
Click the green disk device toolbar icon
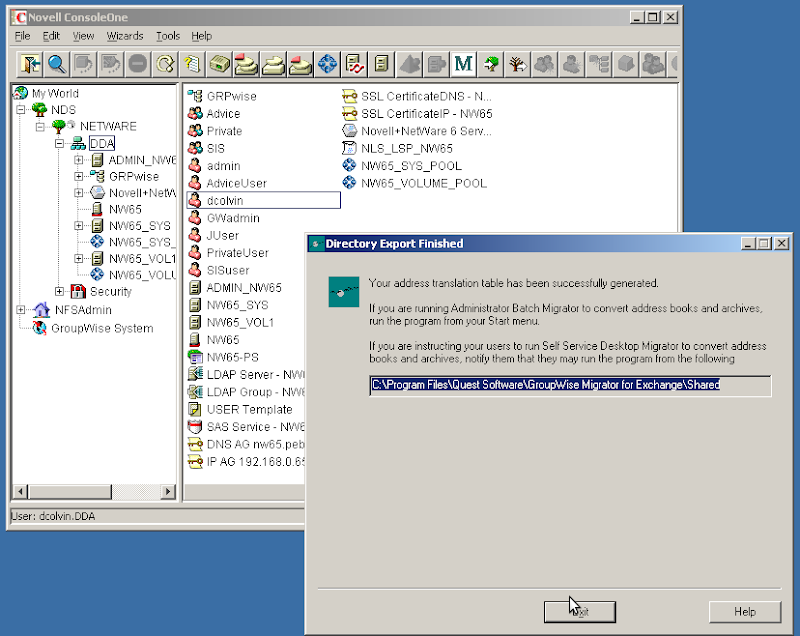tap(219, 64)
